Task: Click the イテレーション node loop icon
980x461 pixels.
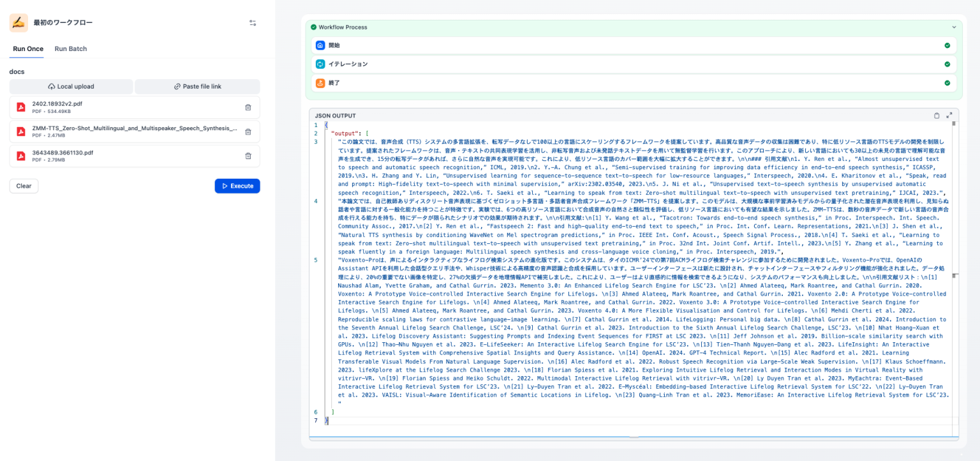Action: tap(320, 64)
